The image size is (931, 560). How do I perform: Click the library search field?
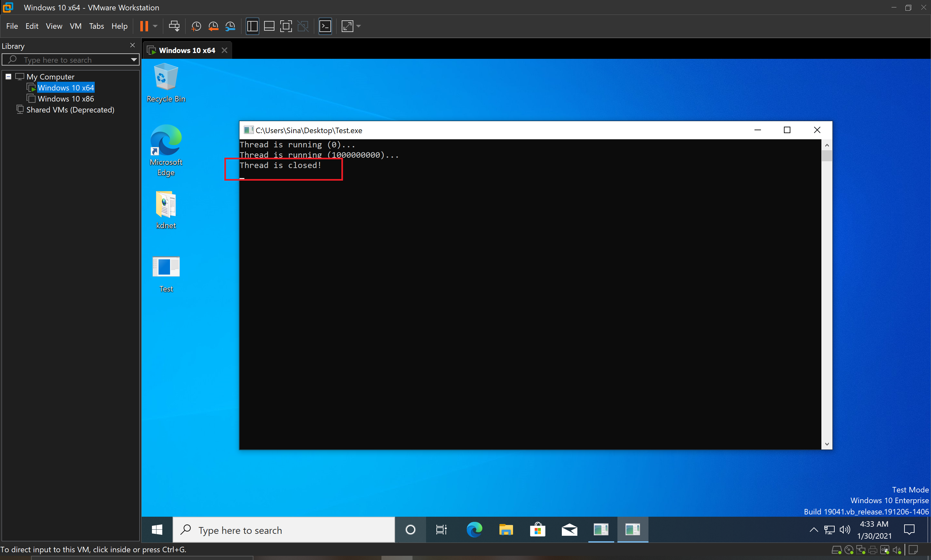pyautogui.click(x=70, y=60)
